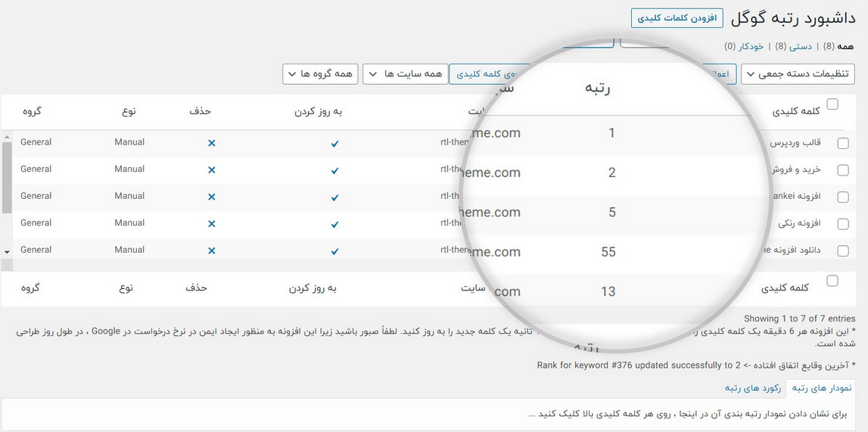Filter keywords by دستی (8) link
Viewport: 868px width, 432px height.
793,46
